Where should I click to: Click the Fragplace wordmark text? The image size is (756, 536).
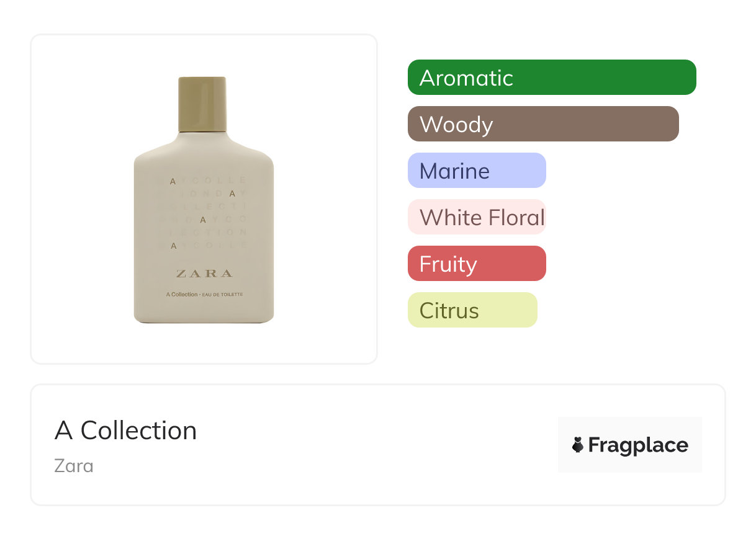[638, 445]
